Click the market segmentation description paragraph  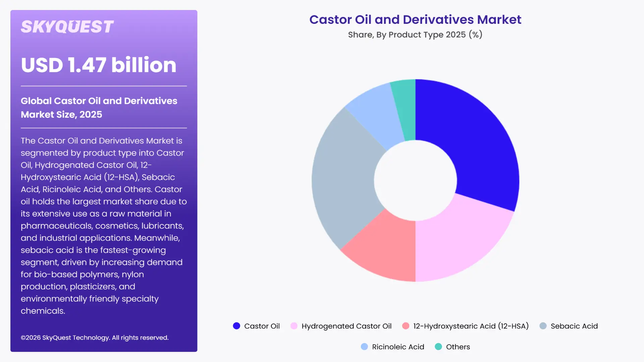(x=104, y=226)
